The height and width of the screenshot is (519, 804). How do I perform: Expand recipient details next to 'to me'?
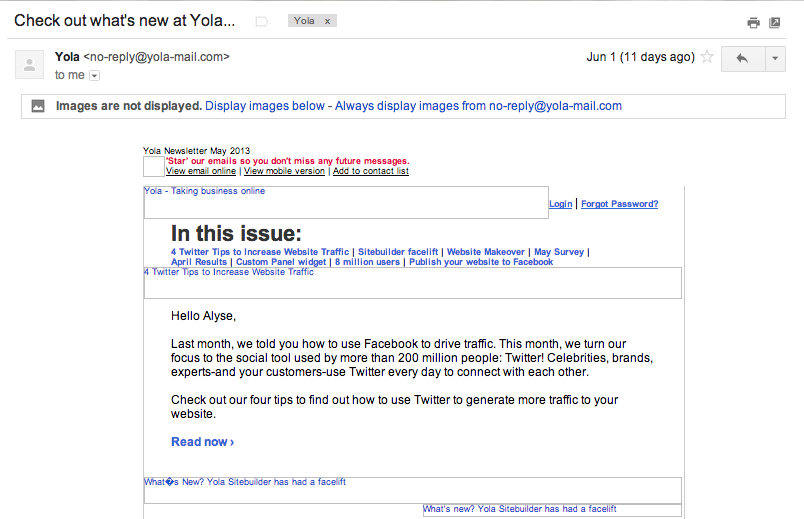[x=94, y=76]
